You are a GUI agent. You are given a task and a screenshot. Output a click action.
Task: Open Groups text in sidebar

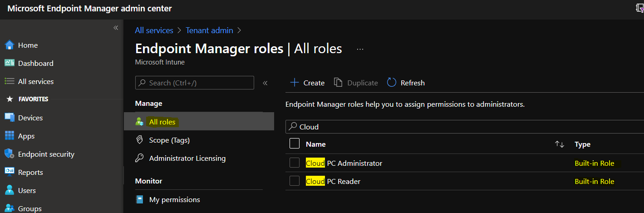tap(30, 209)
